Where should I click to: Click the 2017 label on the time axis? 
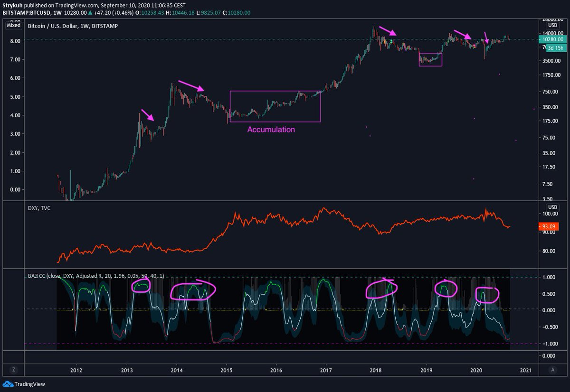point(326,370)
